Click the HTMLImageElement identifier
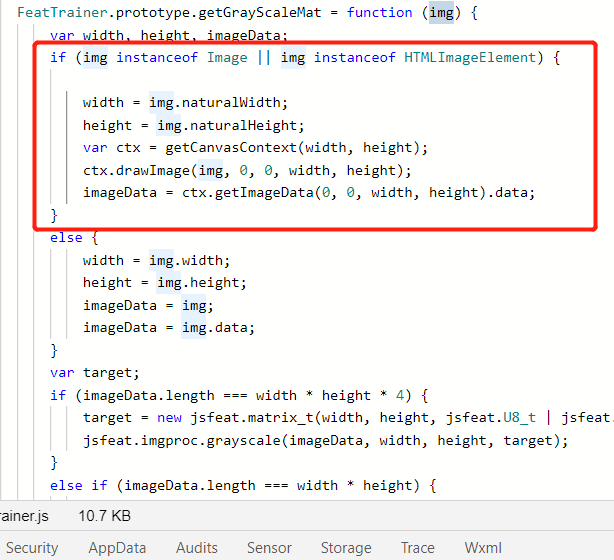This screenshot has height=560, width=614. point(470,58)
